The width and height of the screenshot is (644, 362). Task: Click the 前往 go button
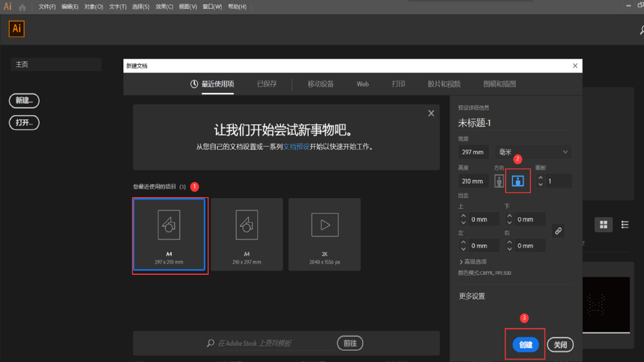pos(350,343)
